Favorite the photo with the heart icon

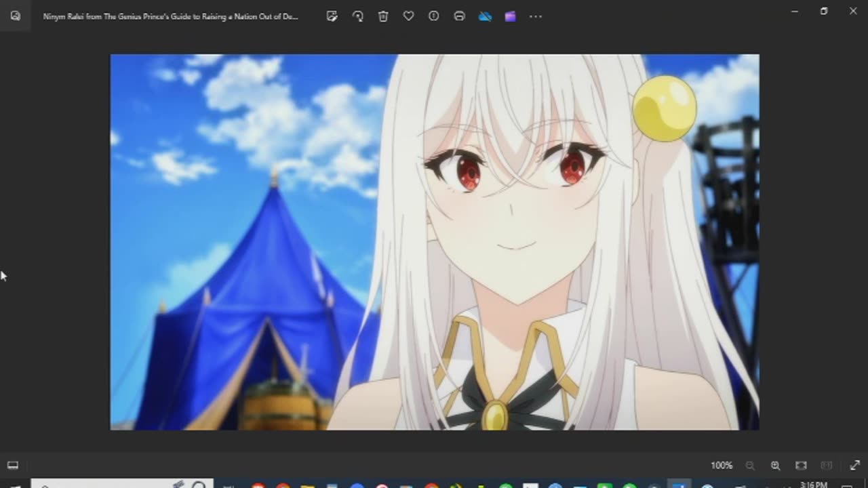(x=408, y=16)
